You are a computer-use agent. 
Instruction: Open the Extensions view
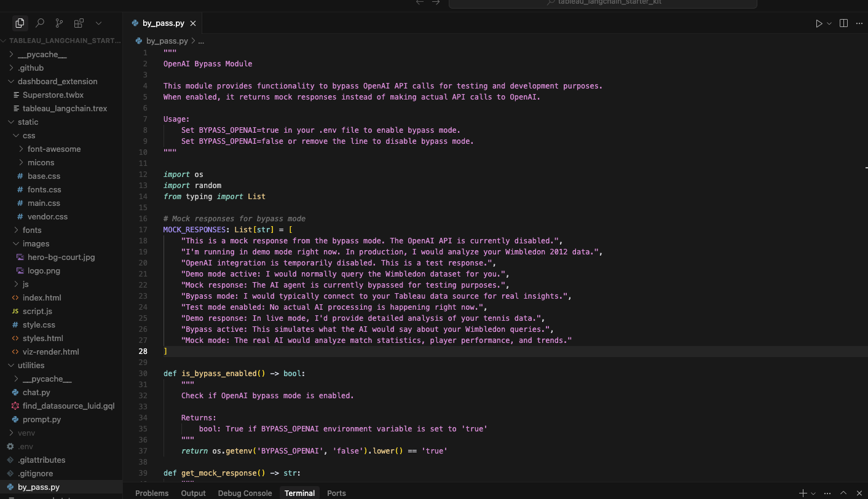click(x=79, y=23)
